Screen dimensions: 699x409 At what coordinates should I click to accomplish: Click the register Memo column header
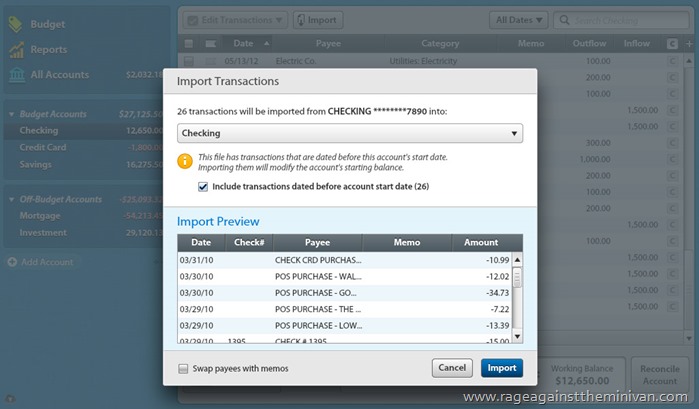pyautogui.click(x=530, y=43)
